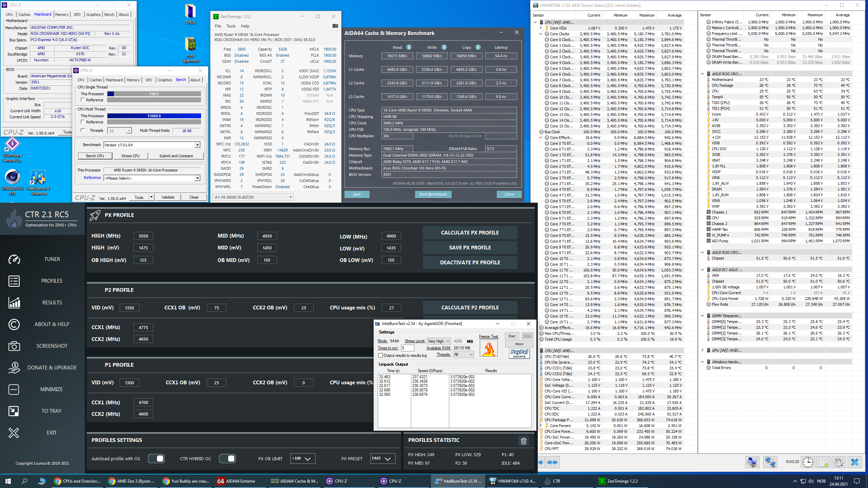This screenshot has width=868, height=488.
Task: Click the CTR Screenshot camera icon
Action: [x=14, y=346]
